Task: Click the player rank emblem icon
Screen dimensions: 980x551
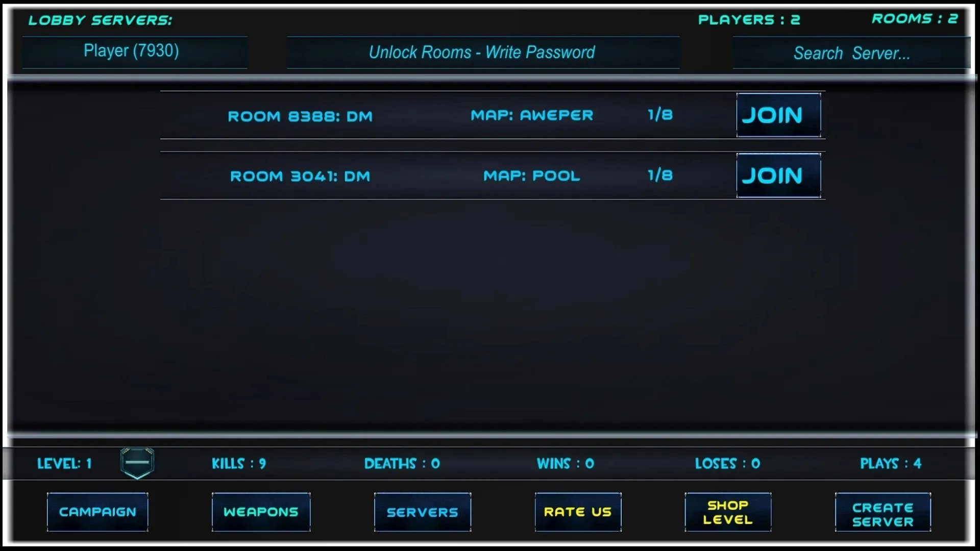Action: point(137,463)
